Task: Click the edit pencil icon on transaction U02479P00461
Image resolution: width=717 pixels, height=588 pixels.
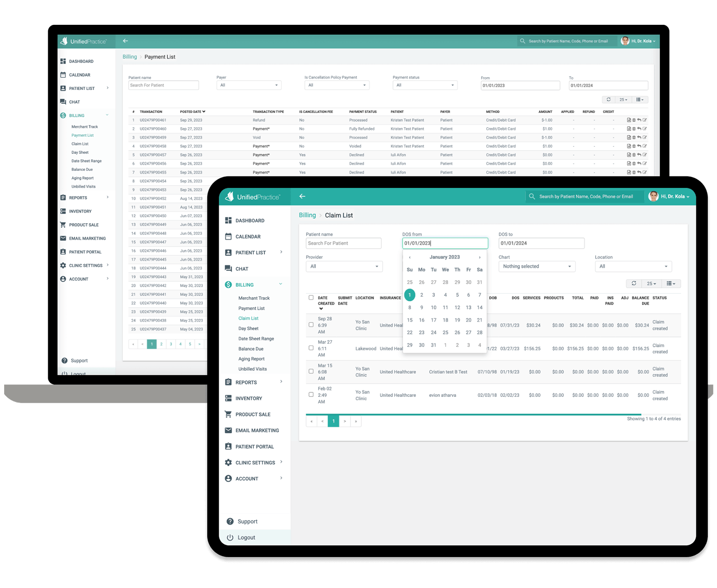Action: 645,120
